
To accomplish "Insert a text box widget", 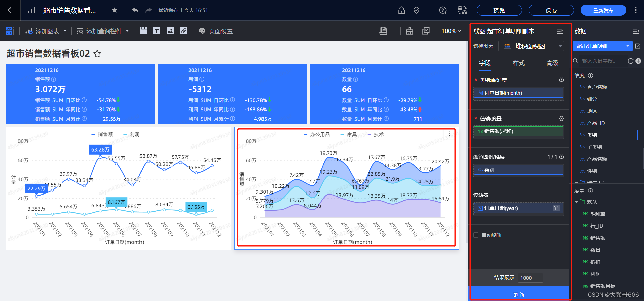I will (157, 31).
